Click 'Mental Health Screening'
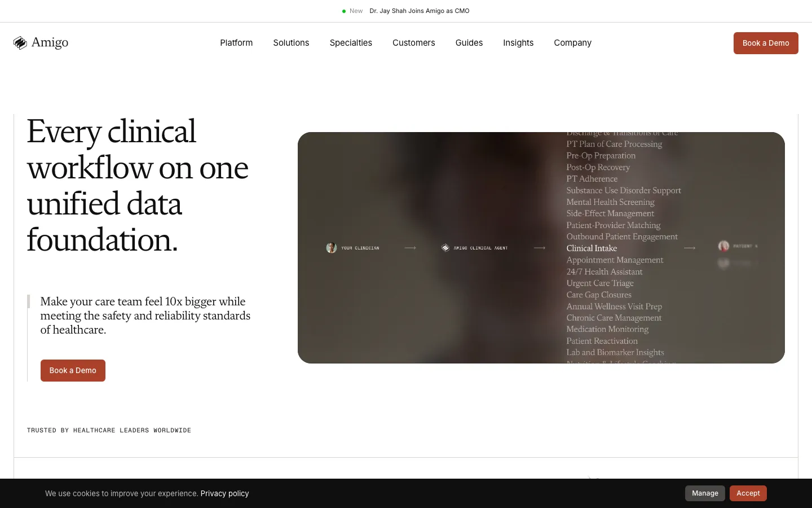This screenshot has height=508, width=812. coord(610,202)
